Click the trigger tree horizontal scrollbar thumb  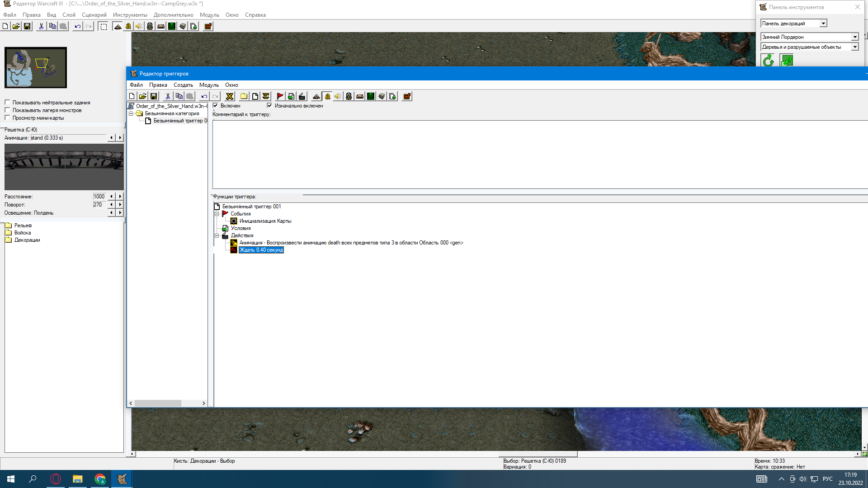[158, 403]
